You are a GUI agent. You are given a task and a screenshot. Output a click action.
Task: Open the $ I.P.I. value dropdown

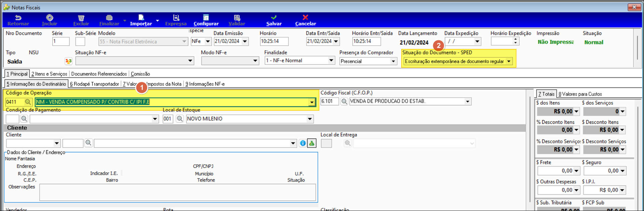(623, 190)
